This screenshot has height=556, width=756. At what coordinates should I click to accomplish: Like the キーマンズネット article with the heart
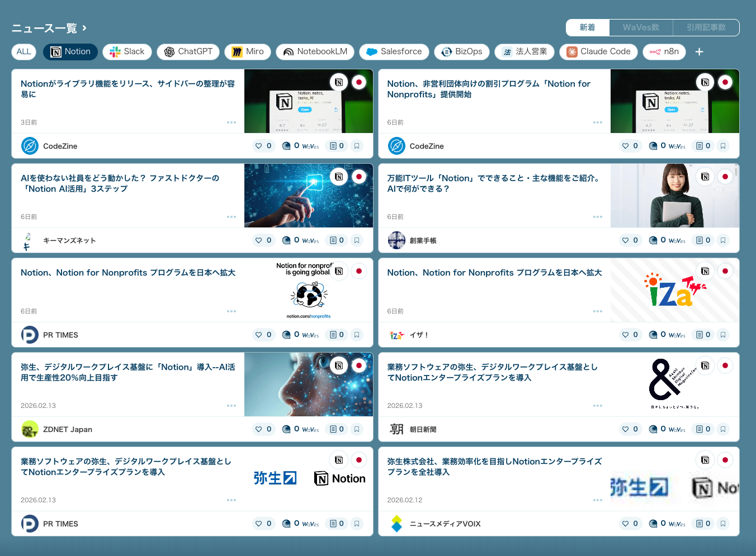point(263,240)
